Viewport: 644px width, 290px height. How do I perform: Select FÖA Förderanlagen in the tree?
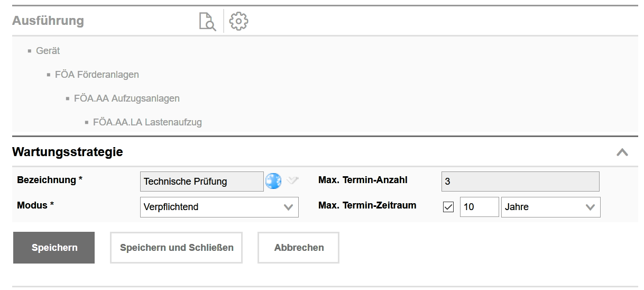coord(97,75)
